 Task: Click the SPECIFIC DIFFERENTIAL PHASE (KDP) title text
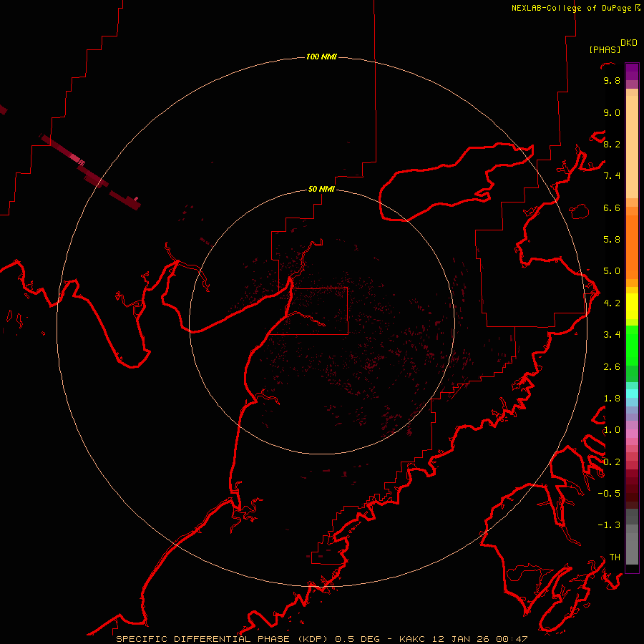(223, 639)
